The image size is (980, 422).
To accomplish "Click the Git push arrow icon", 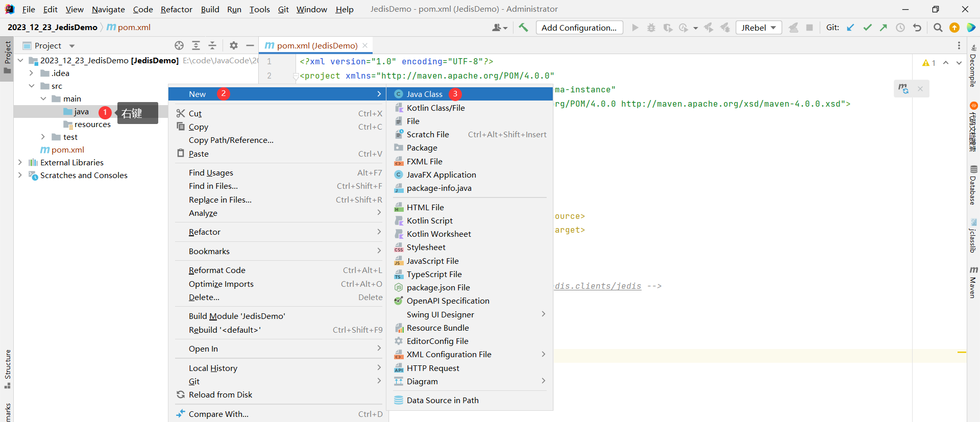I will tap(884, 28).
